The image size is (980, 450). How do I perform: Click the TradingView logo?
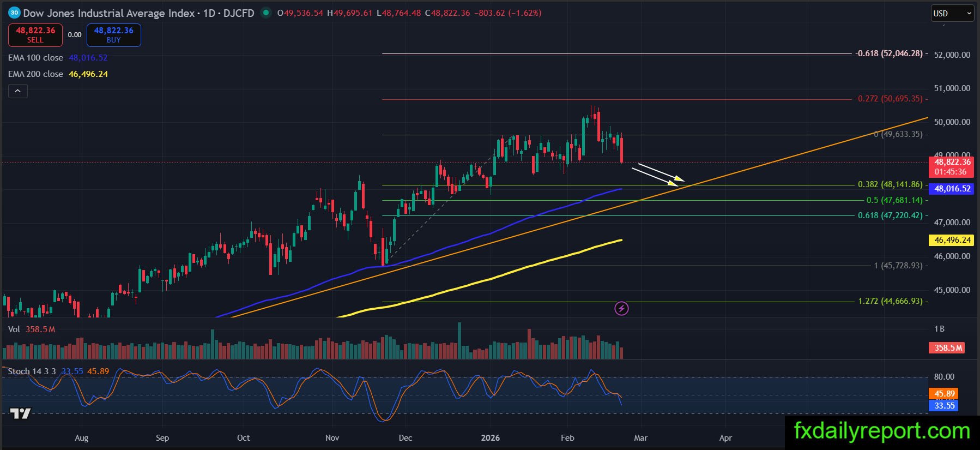(x=21, y=413)
